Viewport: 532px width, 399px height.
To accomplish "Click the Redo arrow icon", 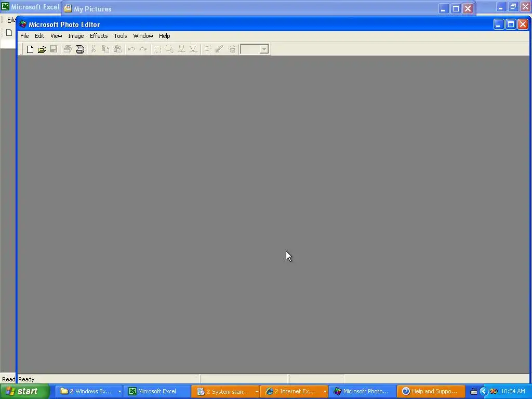I will (x=143, y=49).
